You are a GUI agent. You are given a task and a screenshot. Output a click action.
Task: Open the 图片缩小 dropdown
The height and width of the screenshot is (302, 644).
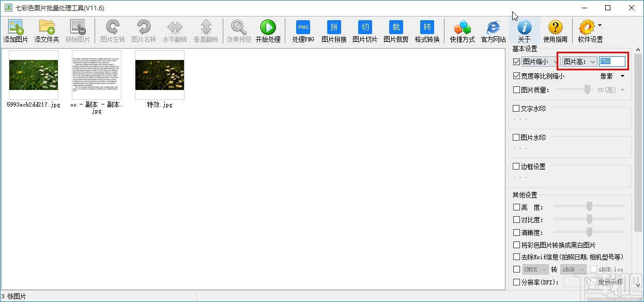click(541, 62)
